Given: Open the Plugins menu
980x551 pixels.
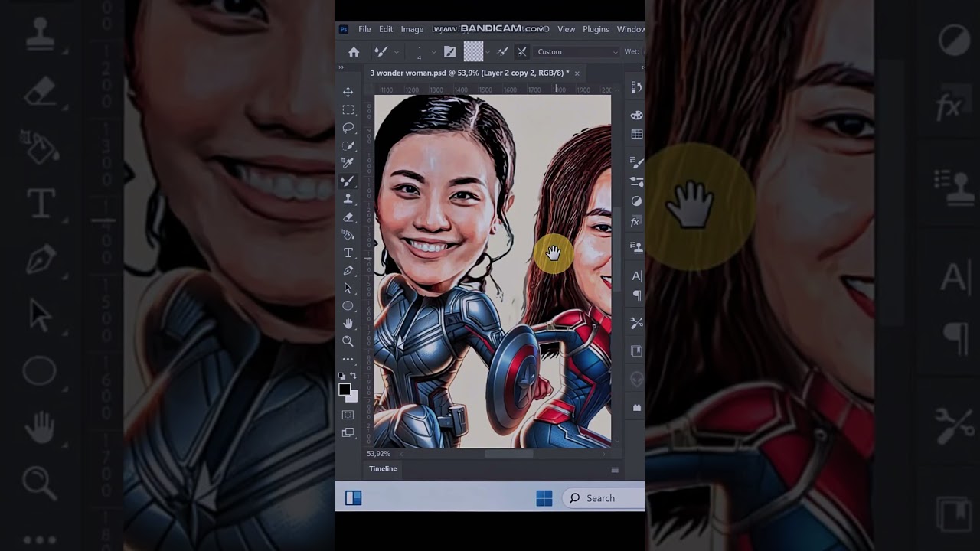Looking at the screenshot, I should (596, 29).
